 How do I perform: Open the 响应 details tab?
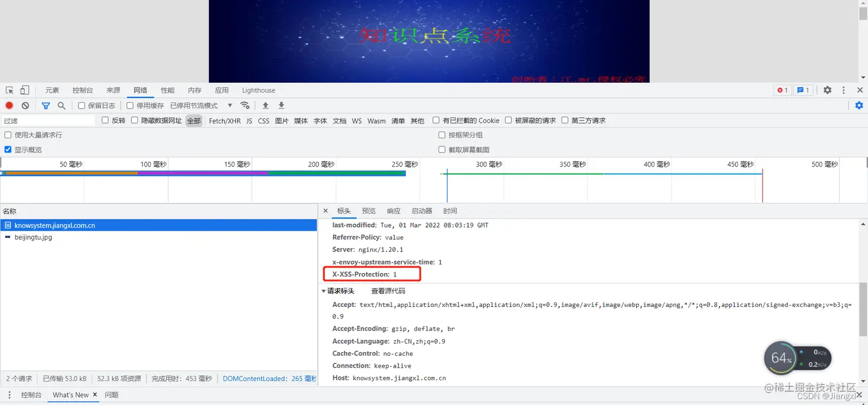[394, 211]
